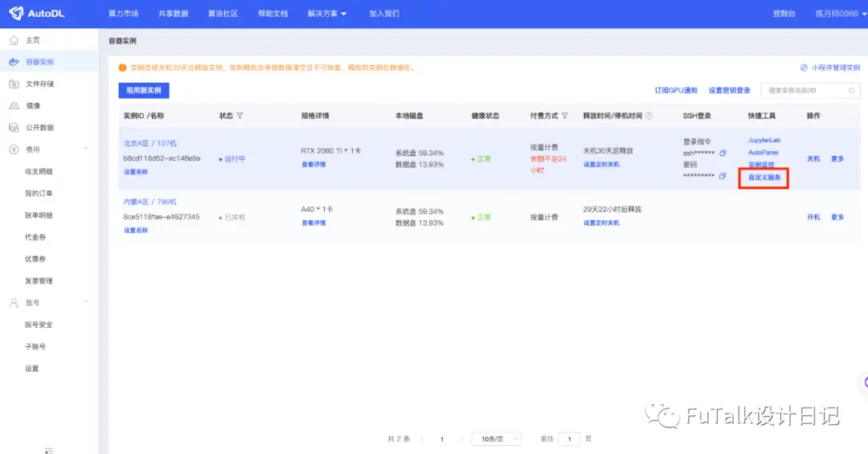Image resolution: width=868 pixels, height=454 pixels.
Task: Click the 小程序管理实例 icon
Action: (804, 67)
